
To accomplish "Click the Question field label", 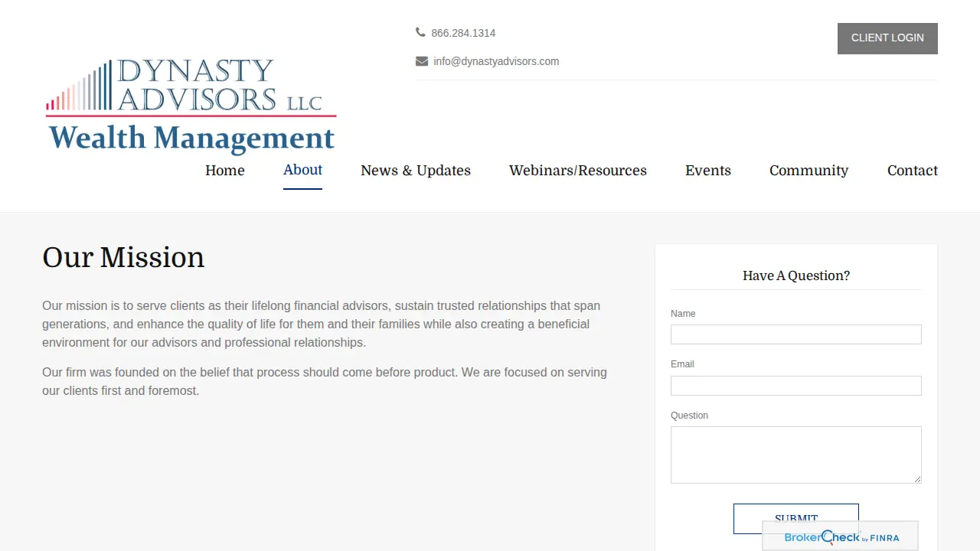I will [x=689, y=416].
